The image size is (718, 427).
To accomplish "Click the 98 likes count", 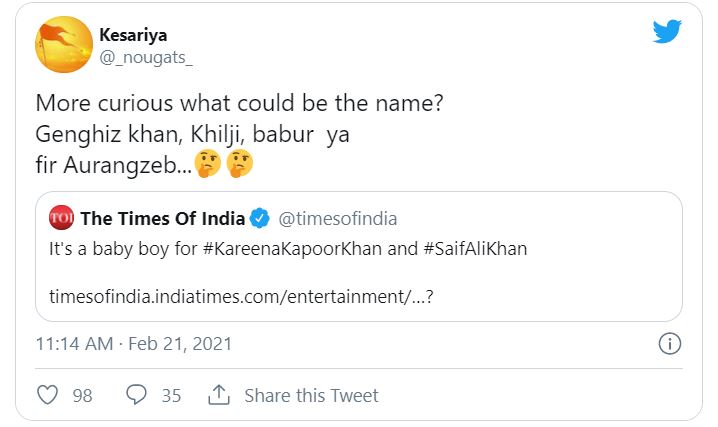I will pyautogui.click(x=82, y=396).
